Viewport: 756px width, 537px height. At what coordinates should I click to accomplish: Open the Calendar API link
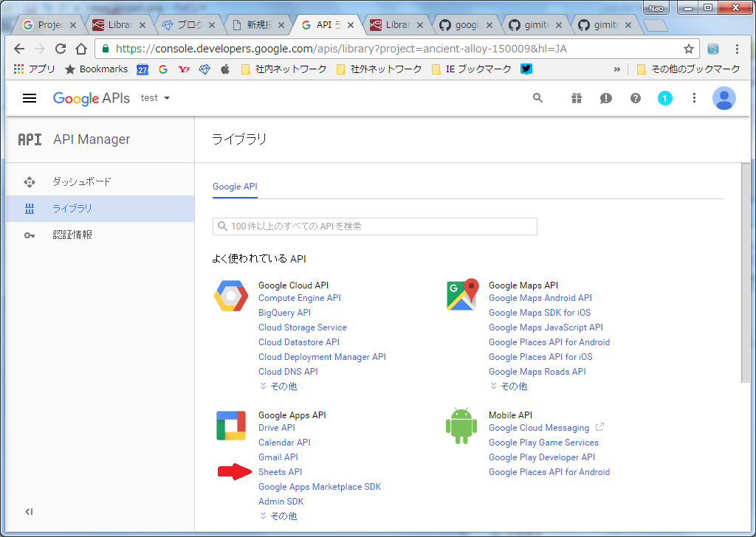(x=284, y=443)
